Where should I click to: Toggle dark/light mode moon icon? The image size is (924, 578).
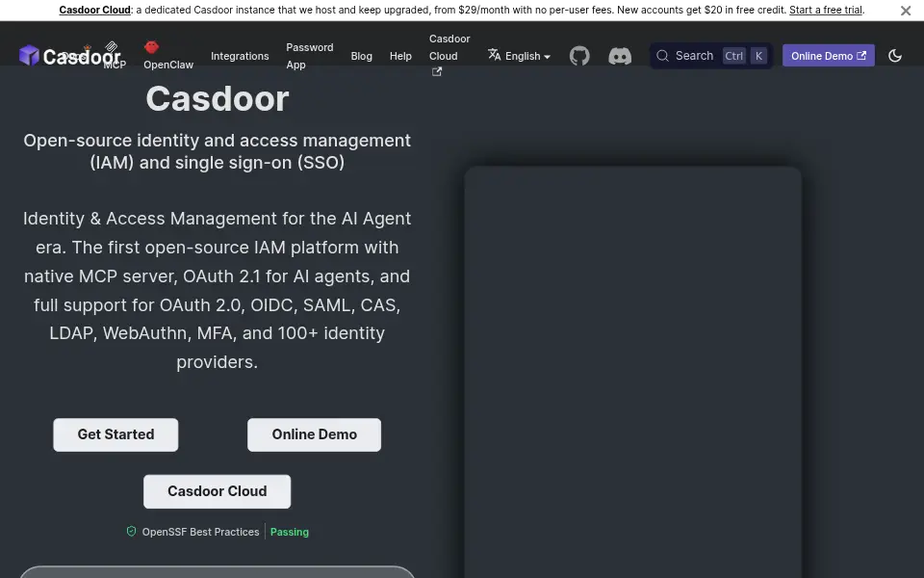(894, 56)
